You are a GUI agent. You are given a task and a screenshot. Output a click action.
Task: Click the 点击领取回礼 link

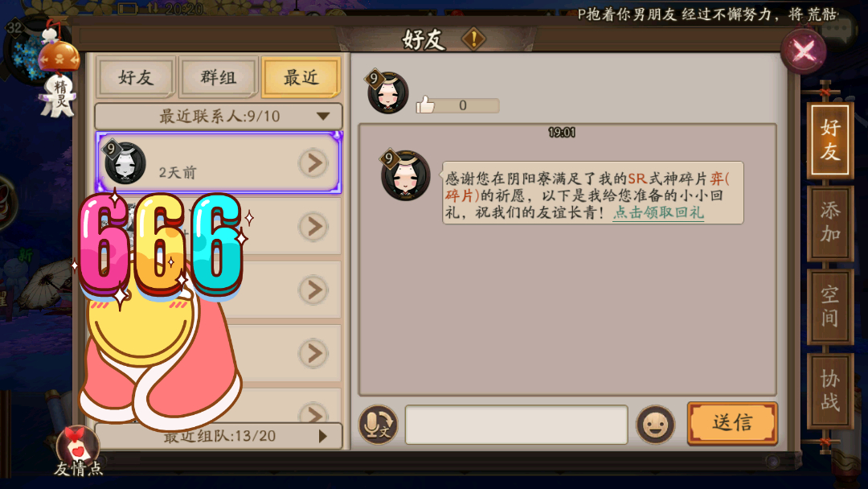tap(659, 212)
